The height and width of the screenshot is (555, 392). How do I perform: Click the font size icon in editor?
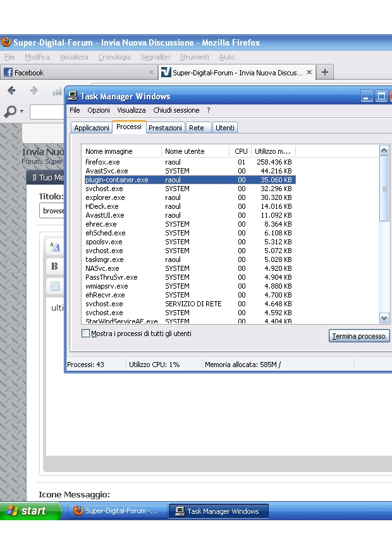[55, 247]
